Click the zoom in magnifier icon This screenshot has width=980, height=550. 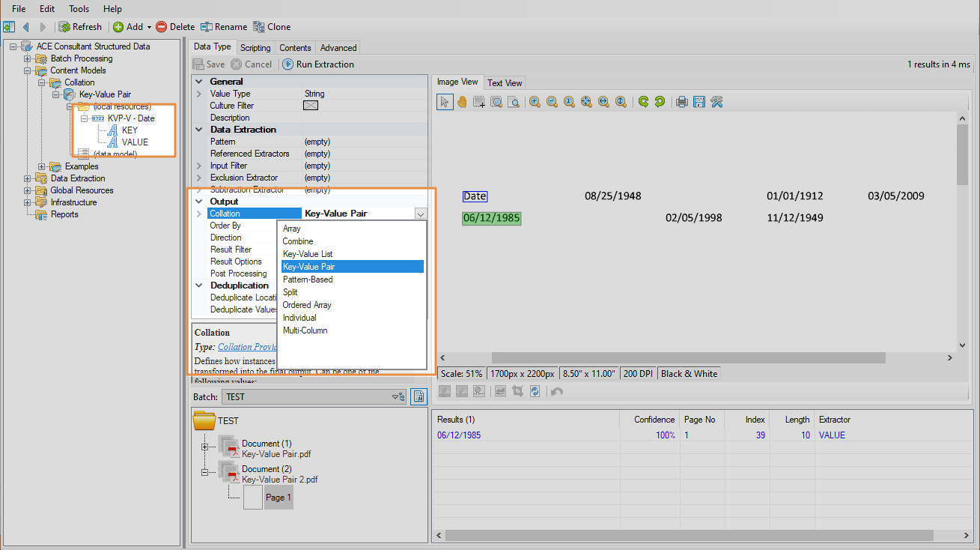535,102
